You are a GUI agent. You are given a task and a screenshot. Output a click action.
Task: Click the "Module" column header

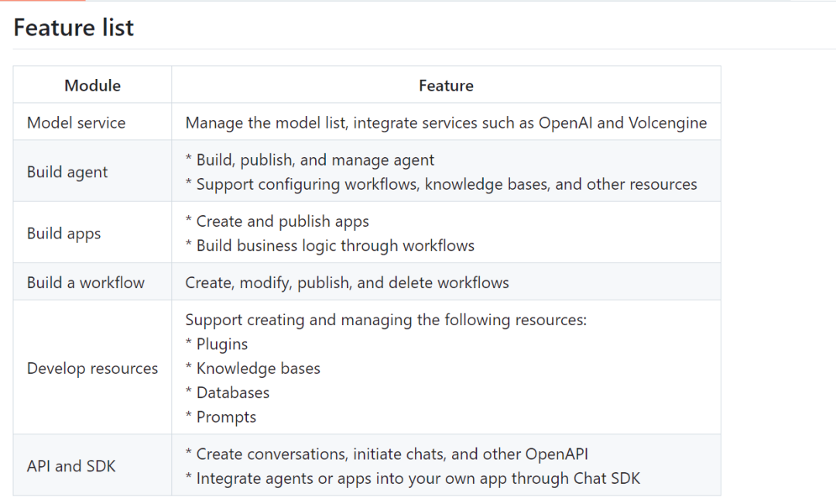point(92,85)
